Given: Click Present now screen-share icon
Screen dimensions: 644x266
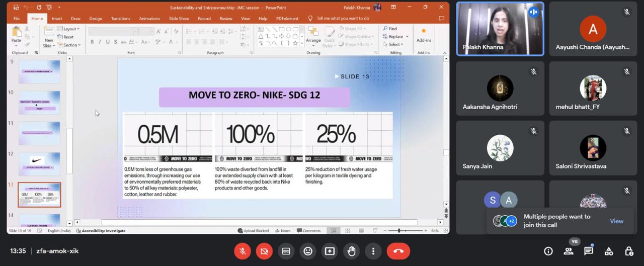Looking at the screenshot, I should [330, 251].
